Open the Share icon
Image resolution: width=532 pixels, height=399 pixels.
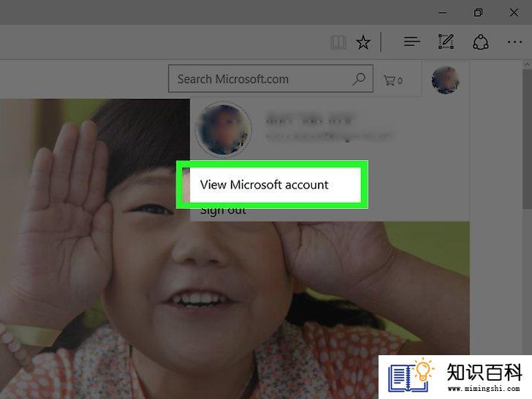pos(481,42)
